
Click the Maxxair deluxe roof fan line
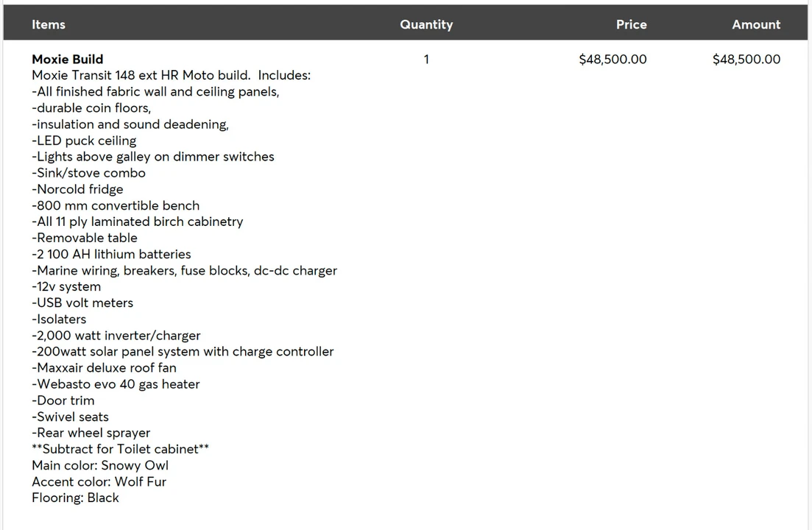click(104, 368)
